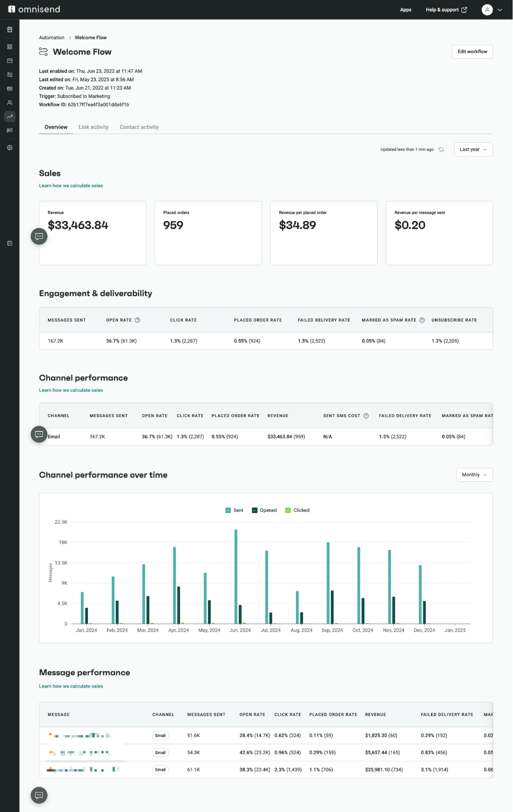Switch to the Link activity tab
The height and width of the screenshot is (812, 513).
pos(94,127)
